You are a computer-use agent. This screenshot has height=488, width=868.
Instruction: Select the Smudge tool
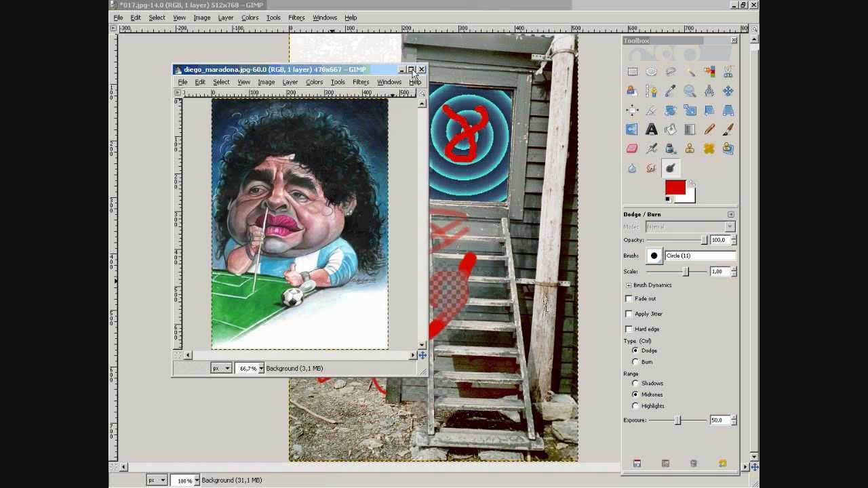651,168
